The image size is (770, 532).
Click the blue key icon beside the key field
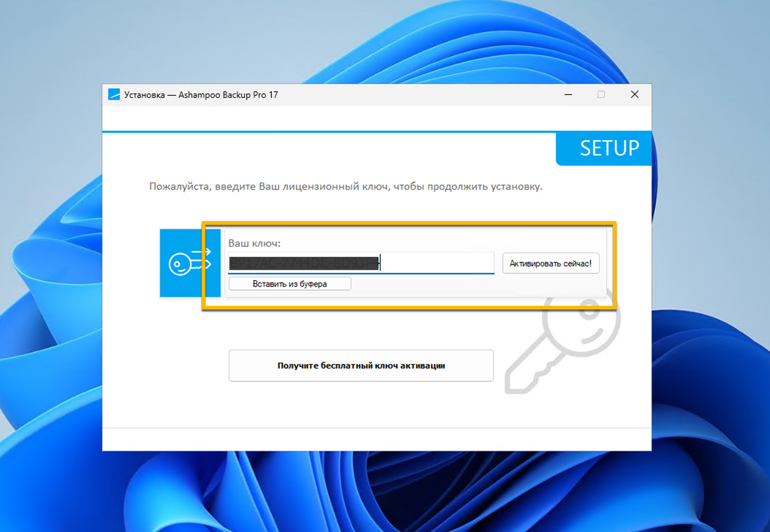[190, 263]
